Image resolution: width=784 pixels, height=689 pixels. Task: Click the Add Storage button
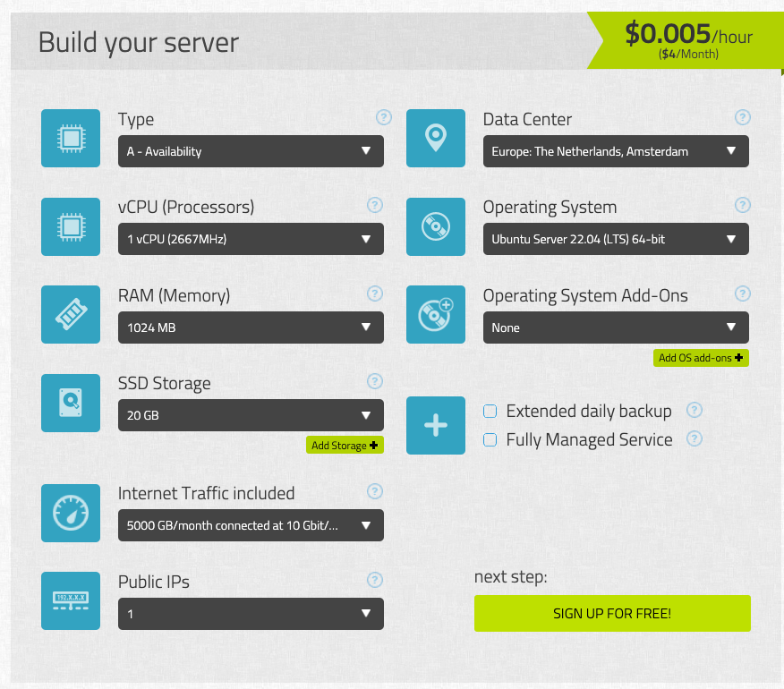pos(345,445)
